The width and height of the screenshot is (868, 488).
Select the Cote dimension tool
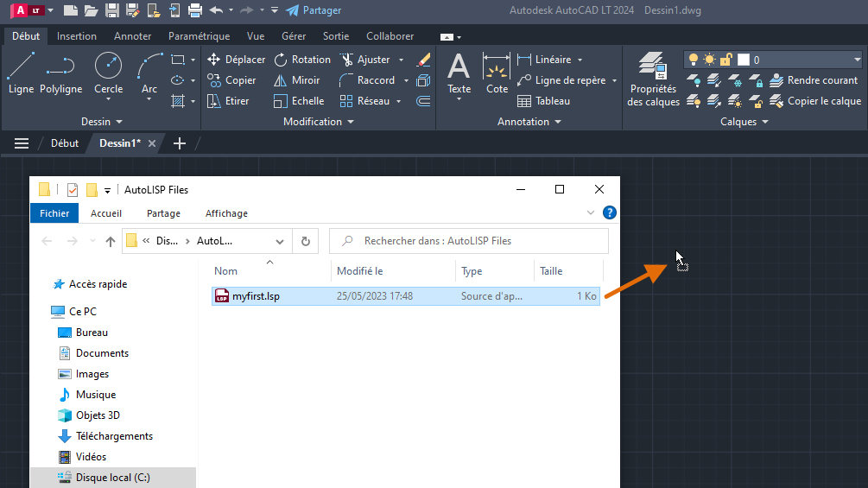point(497,73)
